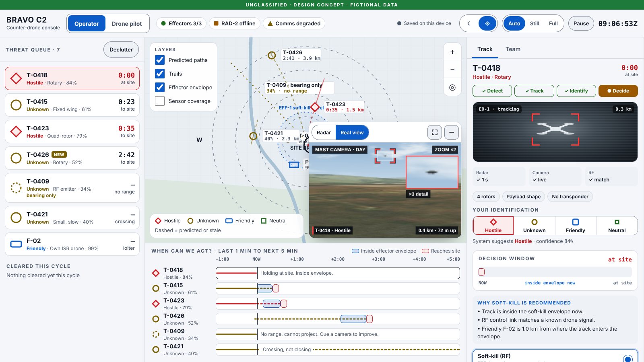The height and width of the screenshot is (362, 644).
Task: Click the Identify stage button
Action: pyautogui.click(x=576, y=91)
